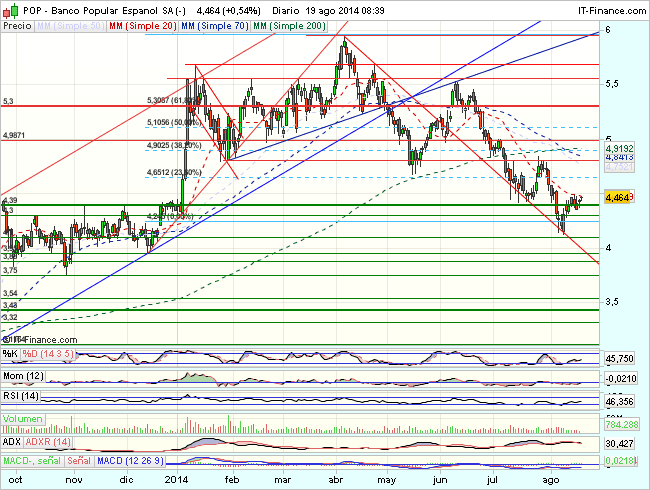Click the 5,3087 (61,80%) Fibonacci level label
650x490 pixels.
tap(174, 100)
